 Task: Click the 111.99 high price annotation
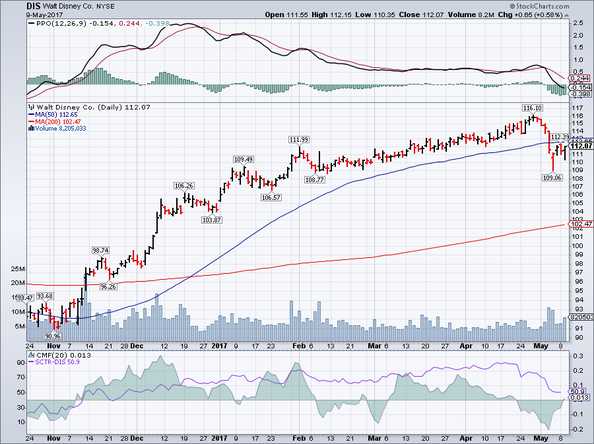pyautogui.click(x=299, y=140)
